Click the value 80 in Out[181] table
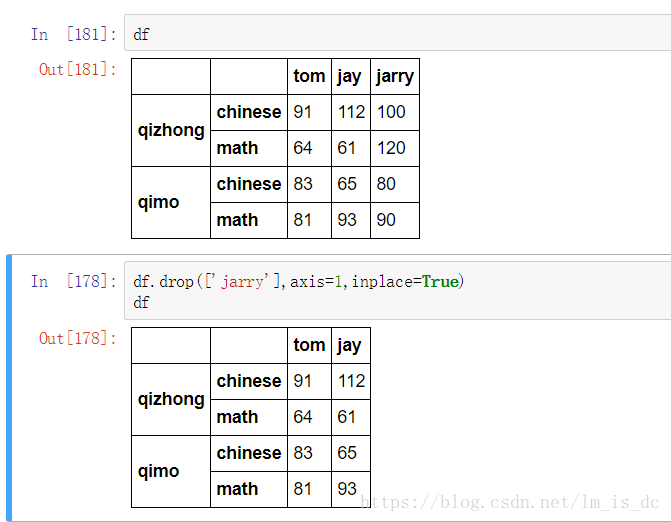 pos(395,184)
